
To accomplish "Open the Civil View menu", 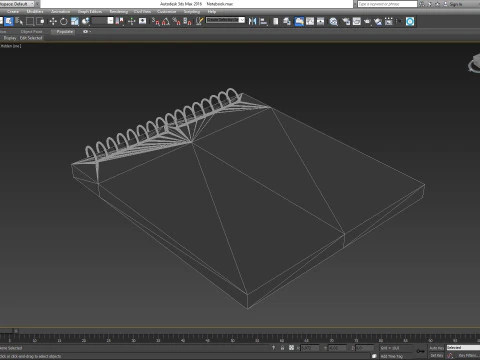I will coord(142,11).
